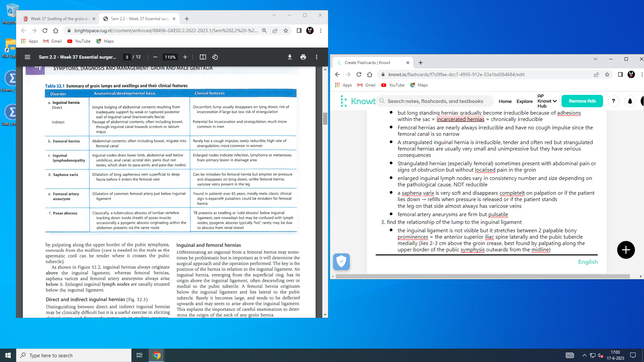The height and width of the screenshot is (362, 644).
Task: Close the Create Flashcards Knowt tab
Action: pos(408,63)
